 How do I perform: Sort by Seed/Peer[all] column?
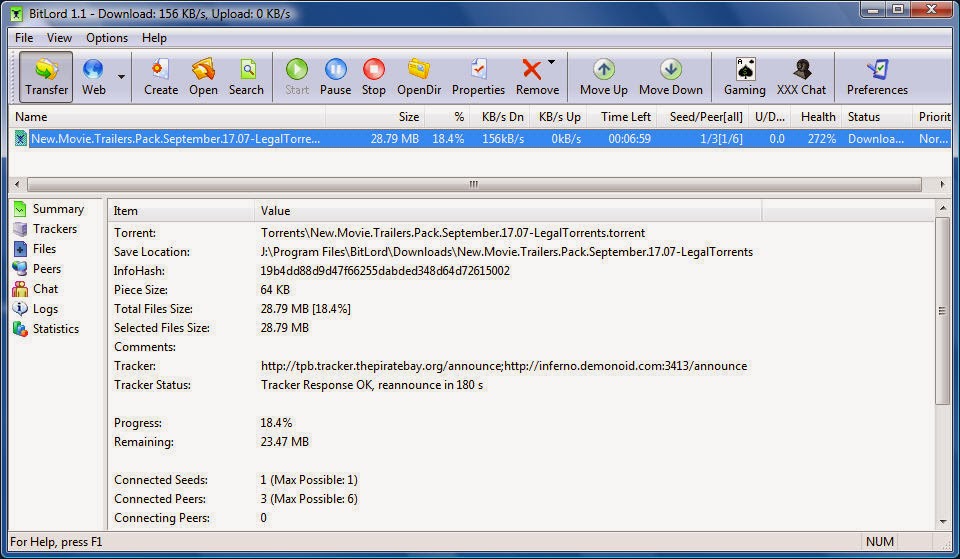coord(703,116)
